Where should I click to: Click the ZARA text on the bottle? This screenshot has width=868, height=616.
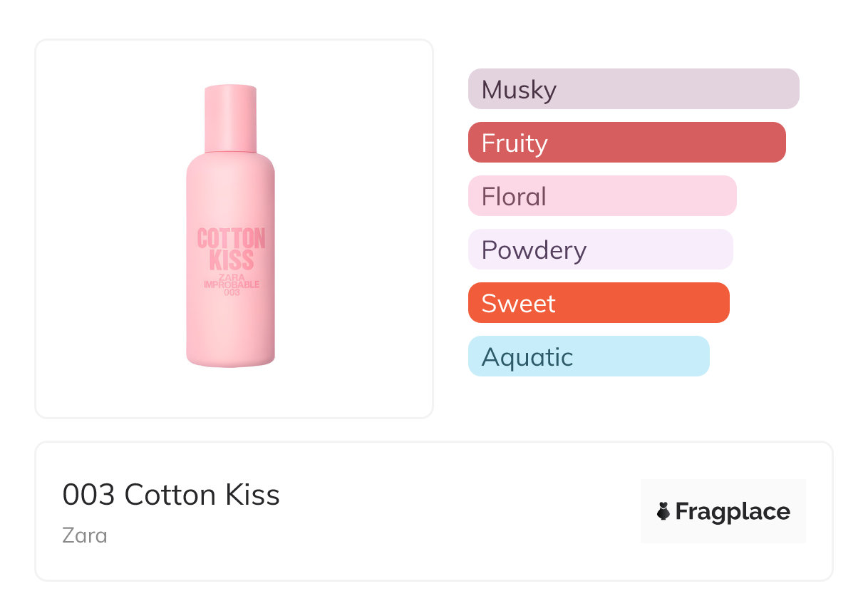(x=231, y=277)
